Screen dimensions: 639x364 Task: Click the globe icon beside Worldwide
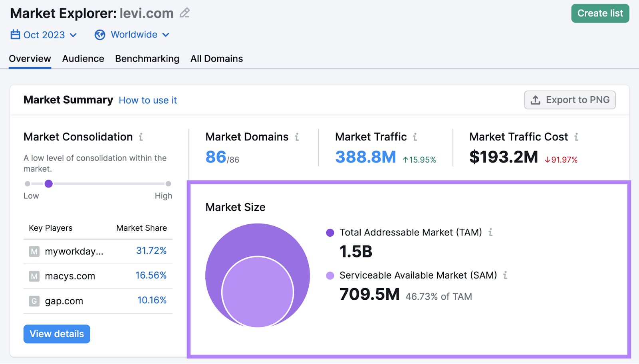tap(100, 35)
